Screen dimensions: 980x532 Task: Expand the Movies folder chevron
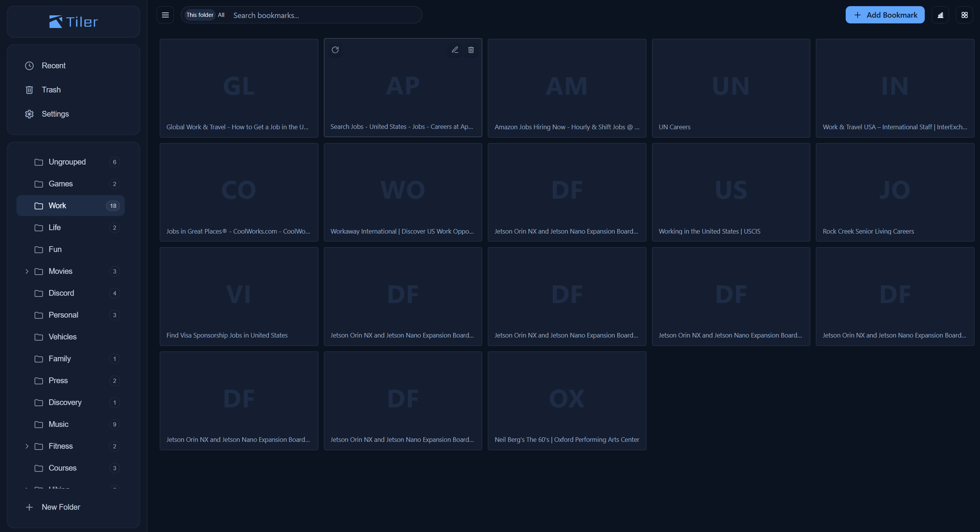point(27,271)
